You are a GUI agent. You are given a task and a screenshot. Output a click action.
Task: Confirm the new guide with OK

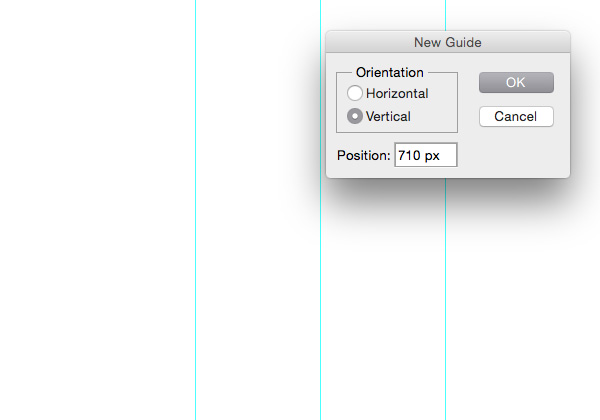tap(516, 82)
